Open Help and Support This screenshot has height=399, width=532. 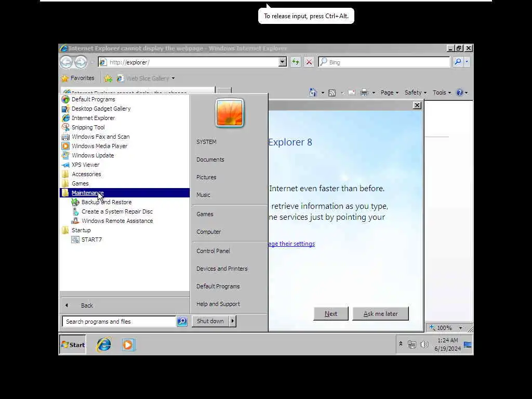[x=218, y=303]
